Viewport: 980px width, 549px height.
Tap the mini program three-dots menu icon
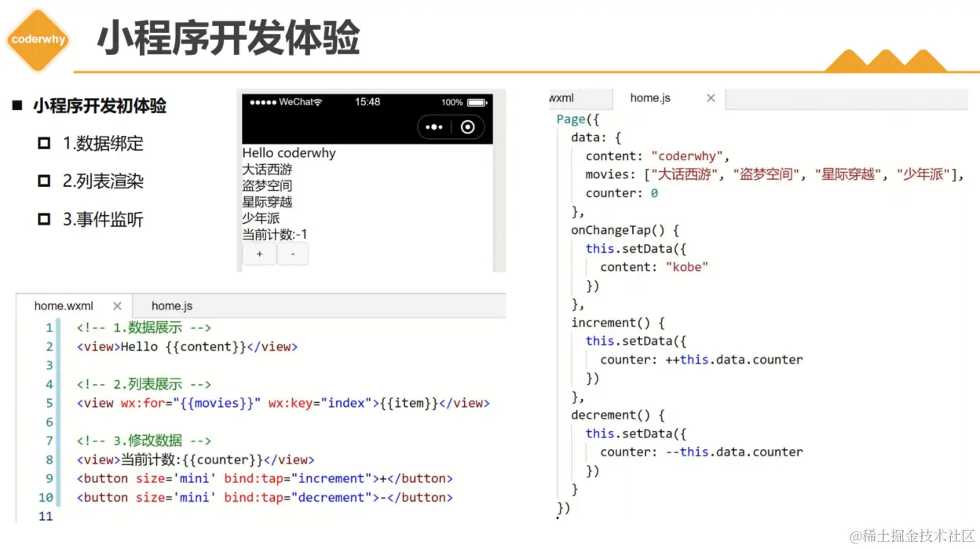pos(434,127)
